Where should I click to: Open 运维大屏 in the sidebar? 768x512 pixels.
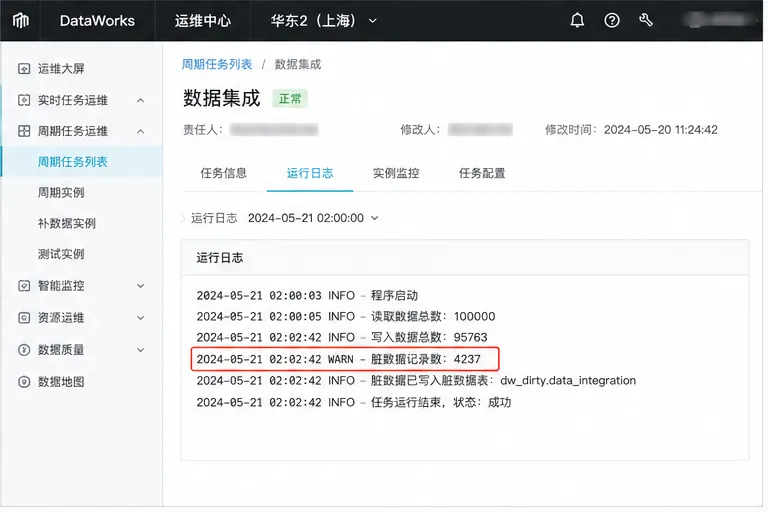pyautogui.click(x=61, y=69)
